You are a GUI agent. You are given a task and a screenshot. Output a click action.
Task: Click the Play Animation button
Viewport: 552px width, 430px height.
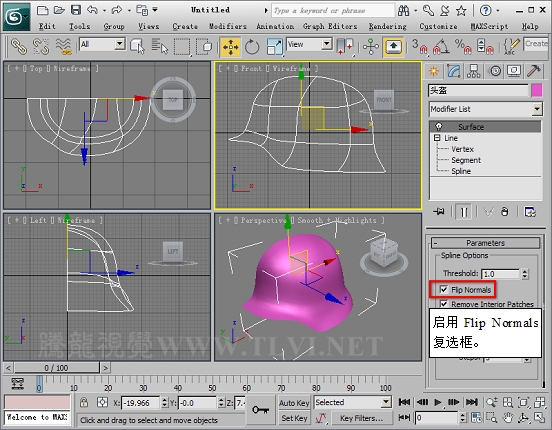(x=437, y=402)
